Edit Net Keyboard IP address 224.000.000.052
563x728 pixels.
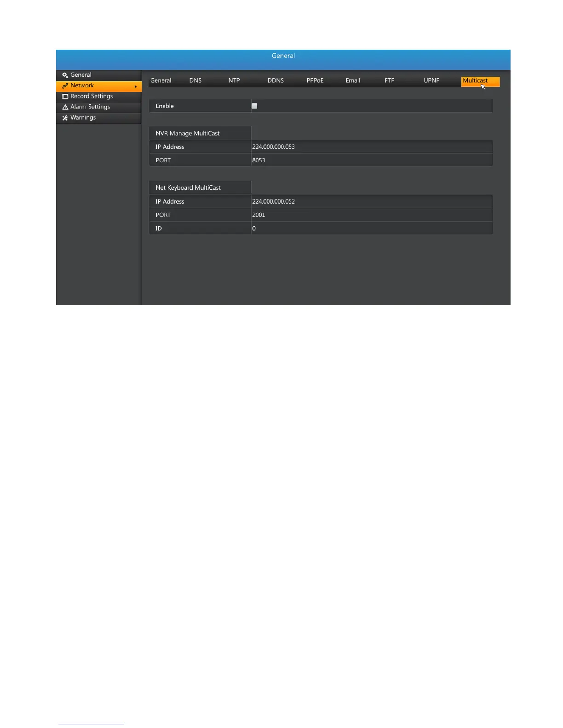(372, 201)
